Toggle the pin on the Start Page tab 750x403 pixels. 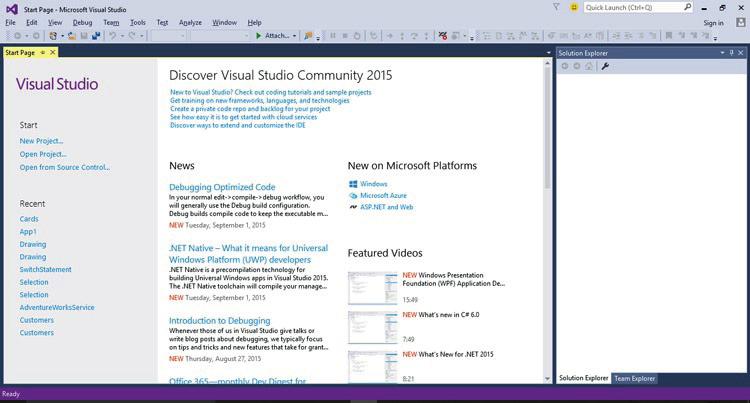click(x=43, y=52)
